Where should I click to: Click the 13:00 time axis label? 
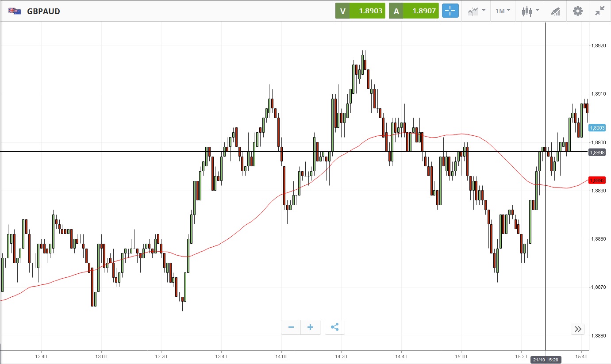[101, 356]
